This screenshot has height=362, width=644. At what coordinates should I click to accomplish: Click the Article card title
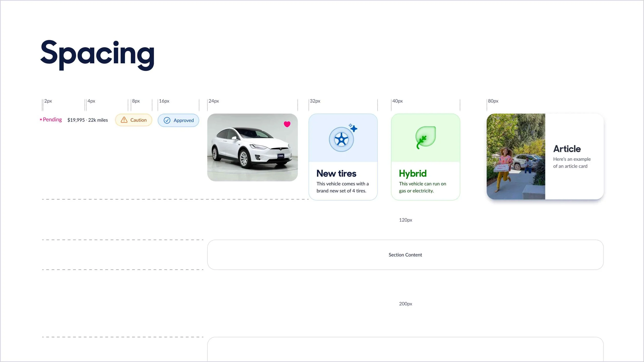[567, 149]
